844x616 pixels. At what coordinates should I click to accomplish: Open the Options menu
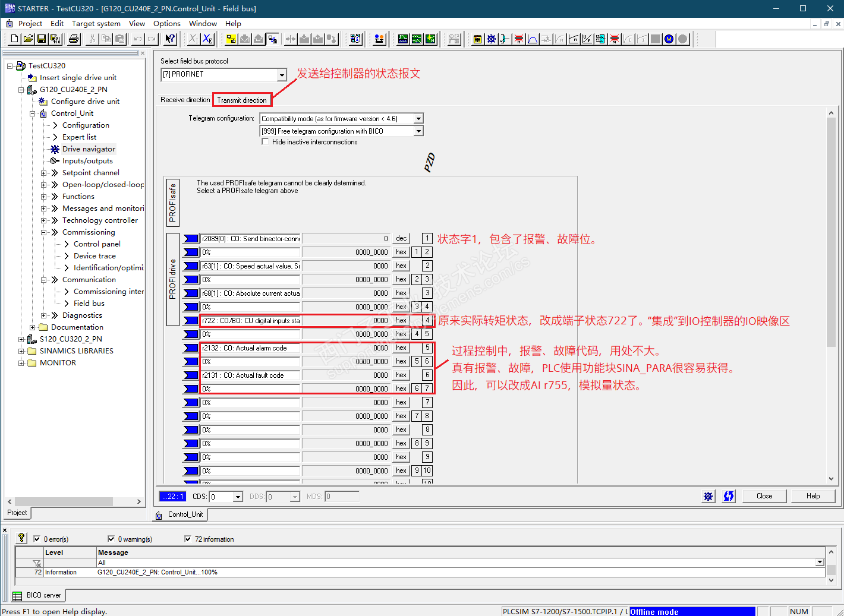pos(167,24)
